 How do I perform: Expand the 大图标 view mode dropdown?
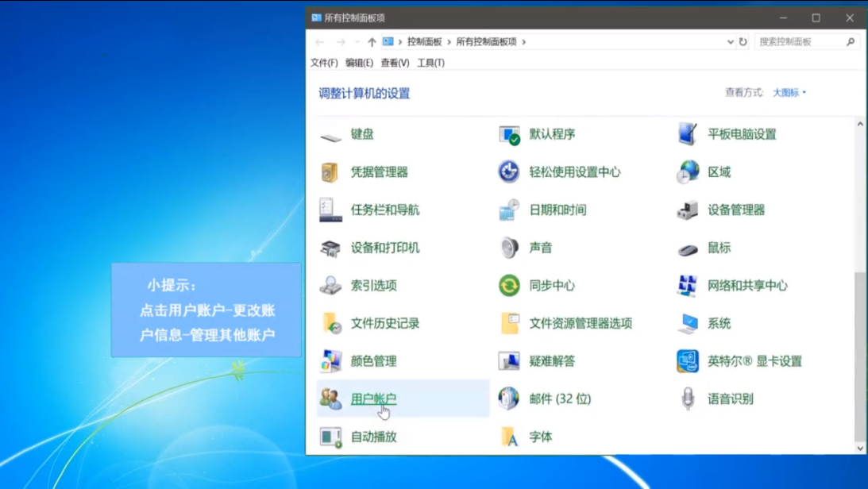tap(789, 92)
